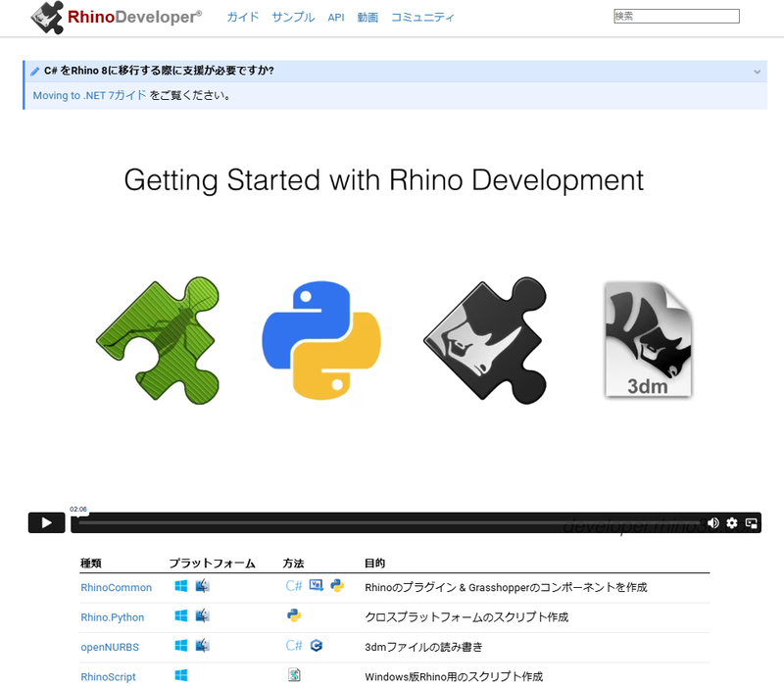Click the black Rhino plugin puzzle icon
Screen dimensions: 784x687
click(485, 340)
